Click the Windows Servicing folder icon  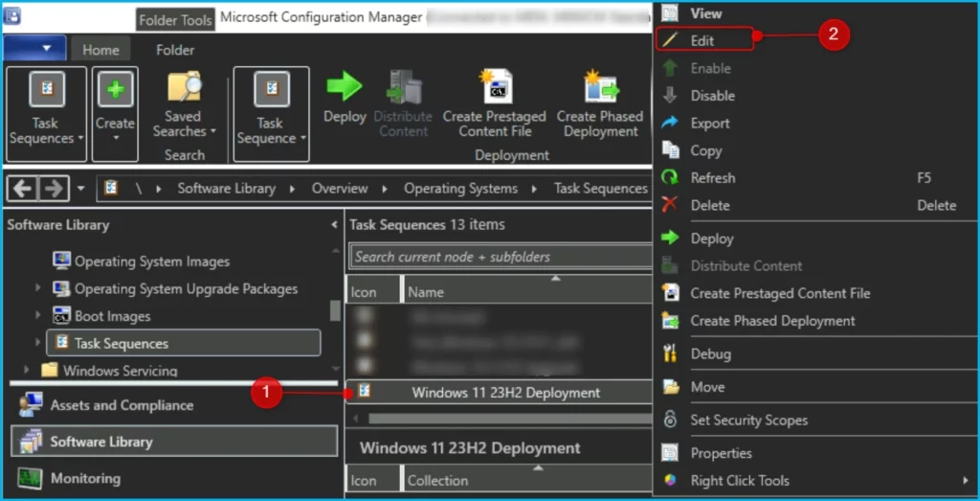click(50, 371)
